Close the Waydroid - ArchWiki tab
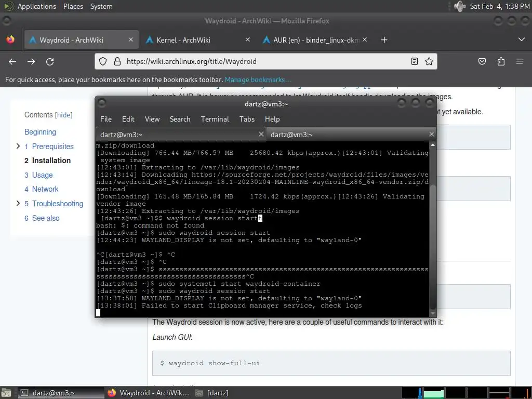The height and width of the screenshot is (399, 532). [x=131, y=39]
